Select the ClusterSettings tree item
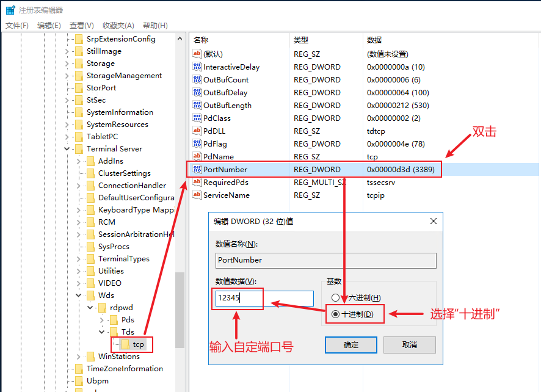Screen dimensions: 541x392 pyautogui.click(x=124, y=173)
